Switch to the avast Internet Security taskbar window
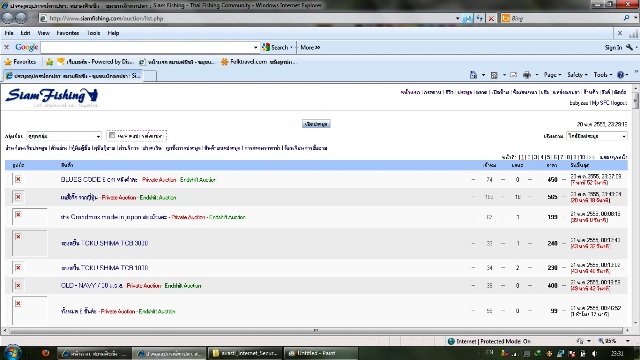Screen dimensions: 640x360 point(246,353)
